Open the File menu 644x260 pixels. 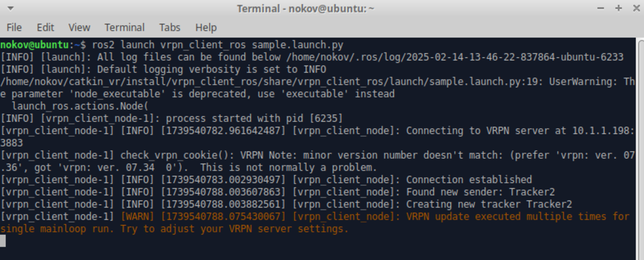point(14,27)
